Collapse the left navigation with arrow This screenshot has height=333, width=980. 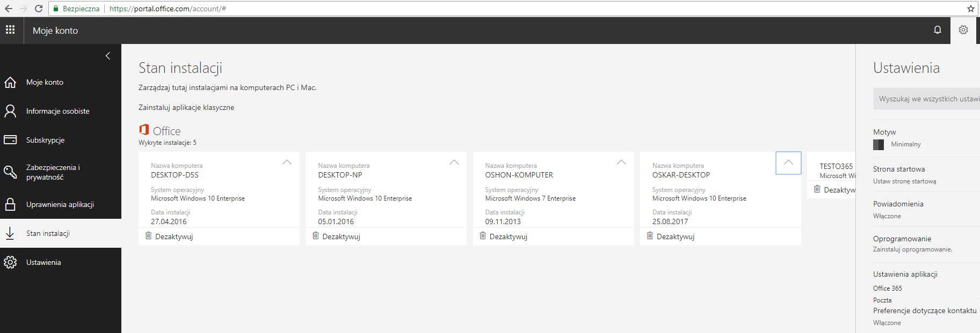[108, 56]
